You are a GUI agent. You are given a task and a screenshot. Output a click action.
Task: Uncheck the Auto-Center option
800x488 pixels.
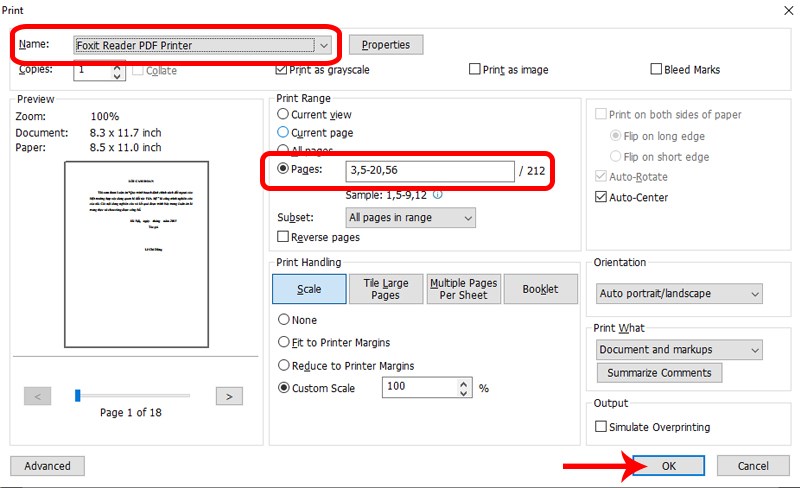(x=601, y=197)
